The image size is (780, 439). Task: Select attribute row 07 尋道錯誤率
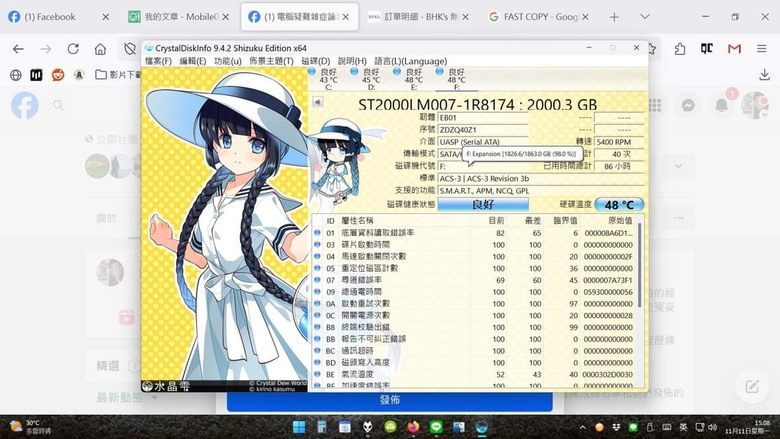(474, 280)
